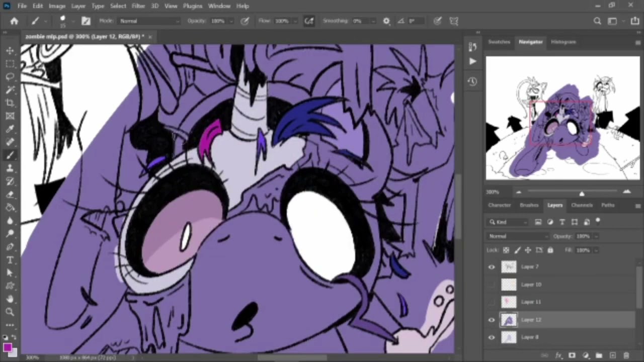The width and height of the screenshot is (644, 362).
Task: Open the Plugins menu
Action: [x=192, y=6]
